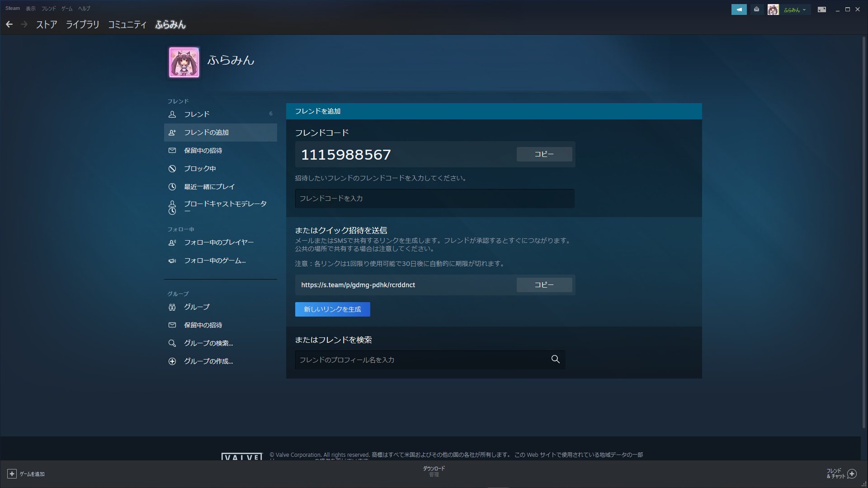The height and width of the screenshot is (488, 868).
Task: Copy the friend code 1115988567
Action: [544, 154]
